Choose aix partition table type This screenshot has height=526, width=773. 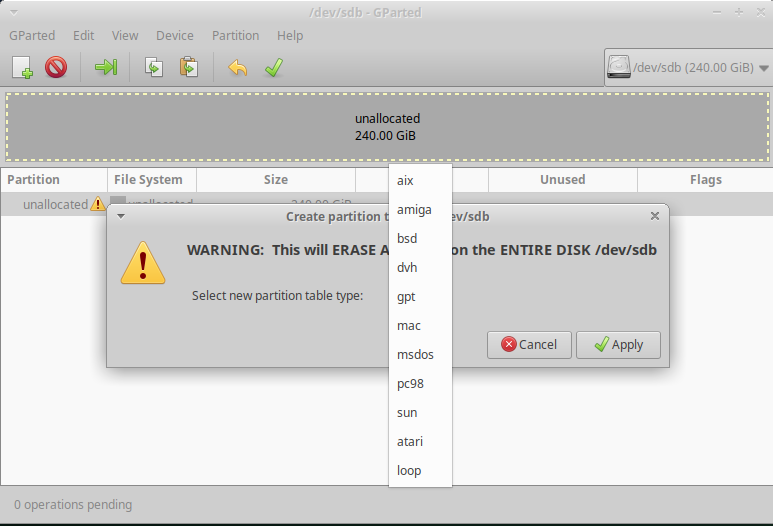(x=420, y=180)
